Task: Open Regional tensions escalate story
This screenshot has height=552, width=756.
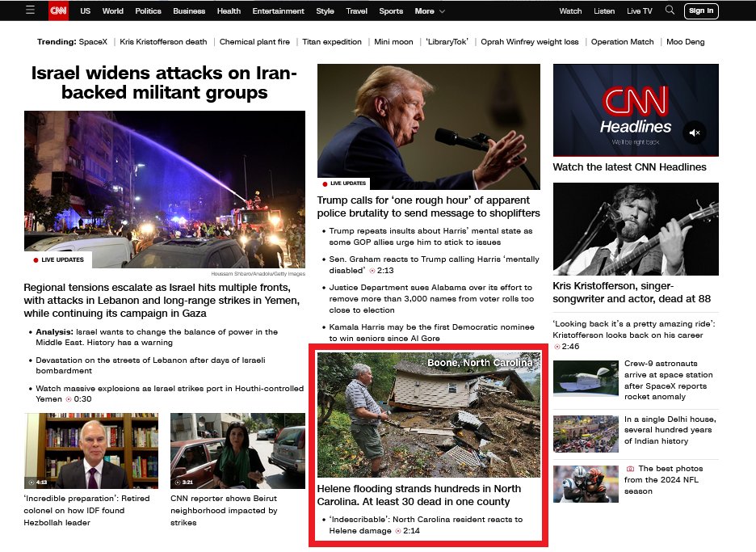Action: 162,300
